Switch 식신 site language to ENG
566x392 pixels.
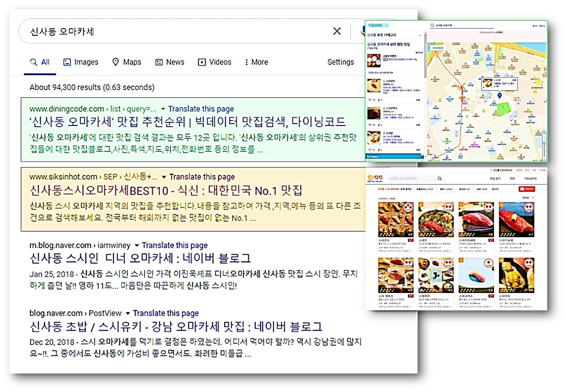527,171
